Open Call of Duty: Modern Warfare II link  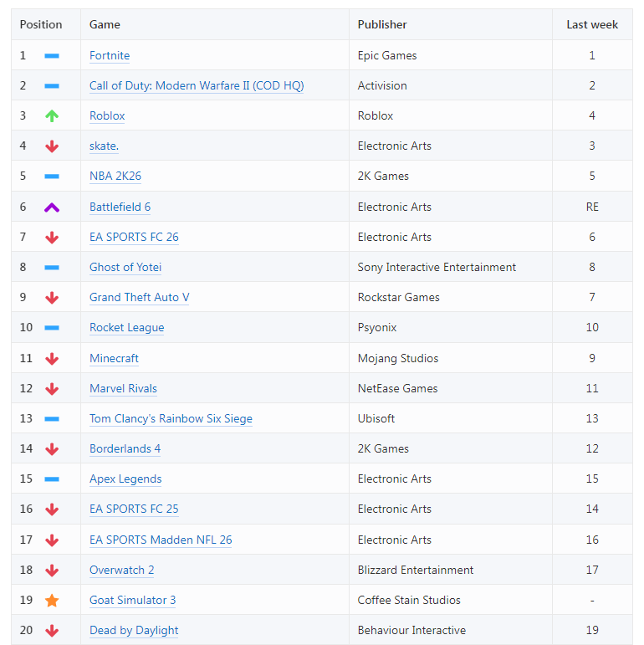click(197, 86)
